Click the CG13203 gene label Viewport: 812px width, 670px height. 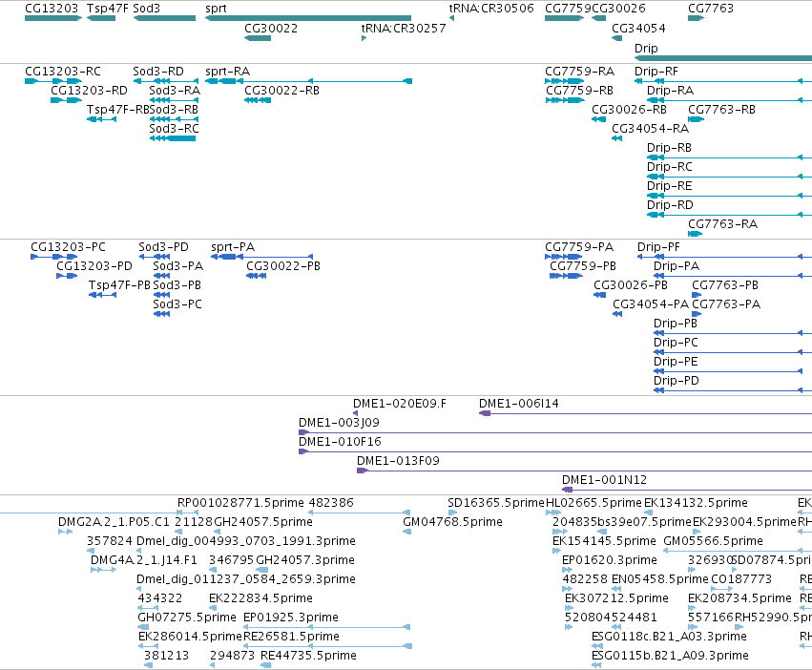(x=52, y=9)
